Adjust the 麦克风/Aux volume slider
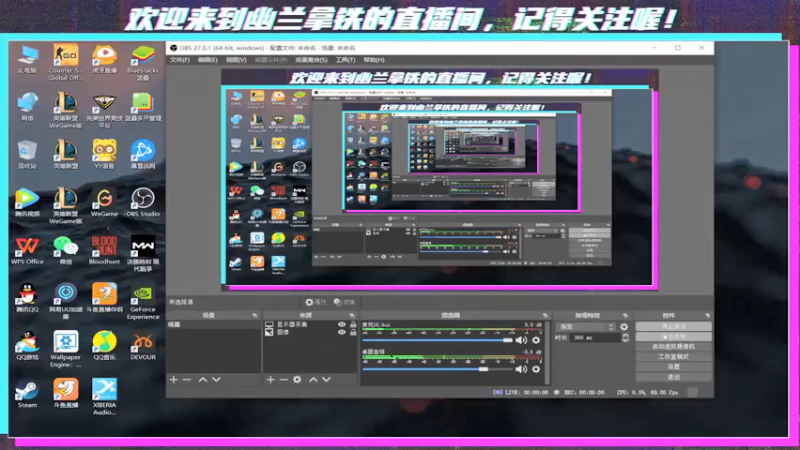800x450 pixels. coord(437,340)
